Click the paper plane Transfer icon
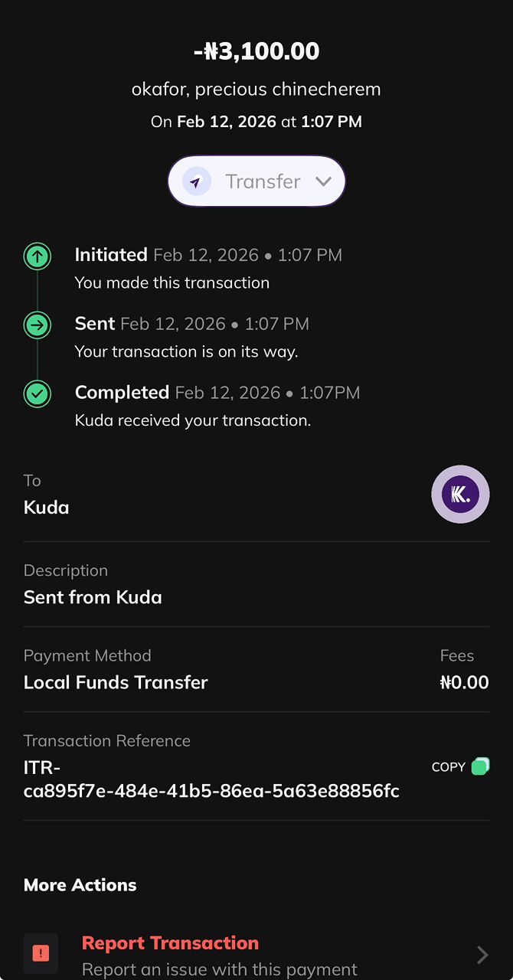 196,181
